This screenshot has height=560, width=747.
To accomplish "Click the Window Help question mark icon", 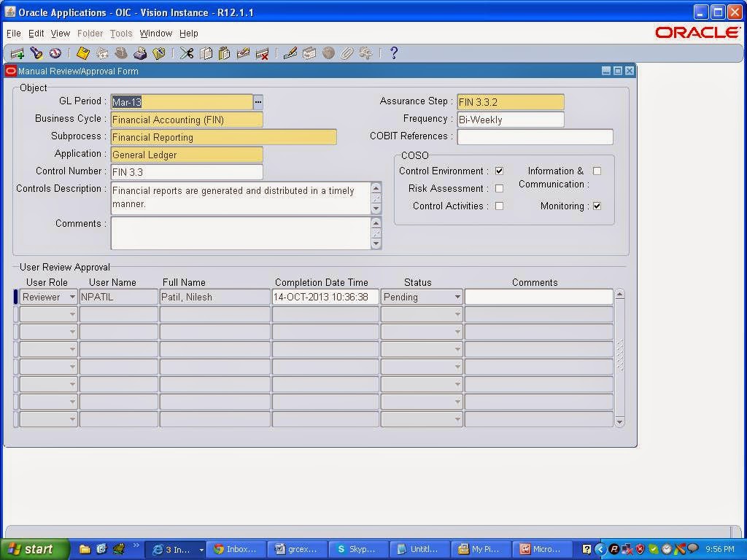I will [x=393, y=53].
